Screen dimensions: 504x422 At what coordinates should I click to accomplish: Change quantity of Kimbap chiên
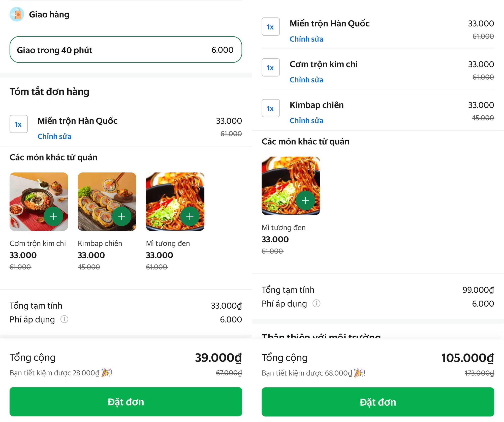(x=271, y=108)
